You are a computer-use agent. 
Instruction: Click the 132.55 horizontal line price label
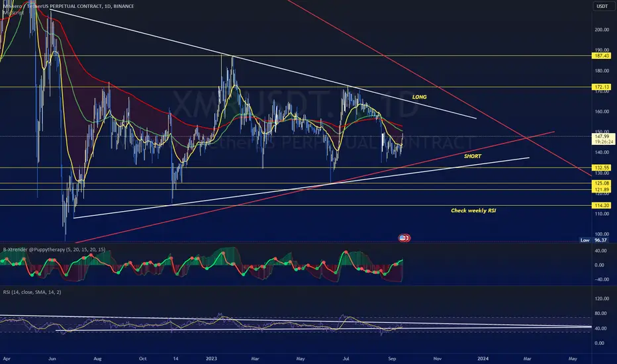[x=602, y=167]
